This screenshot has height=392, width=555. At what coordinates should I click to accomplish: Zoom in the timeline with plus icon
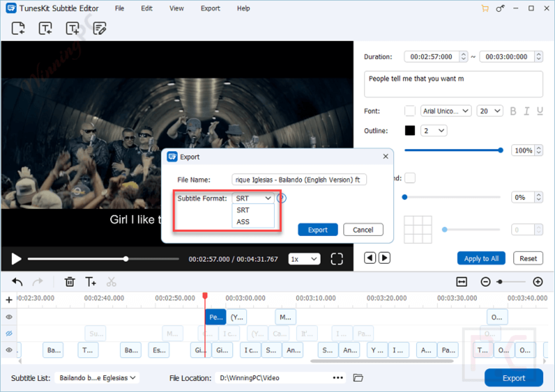pyautogui.click(x=538, y=282)
